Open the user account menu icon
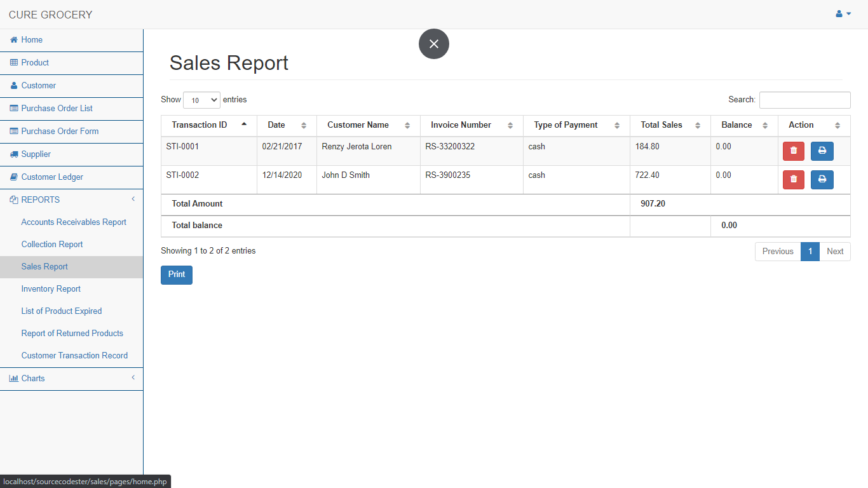868x488 pixels. click(x=843, y=14)
